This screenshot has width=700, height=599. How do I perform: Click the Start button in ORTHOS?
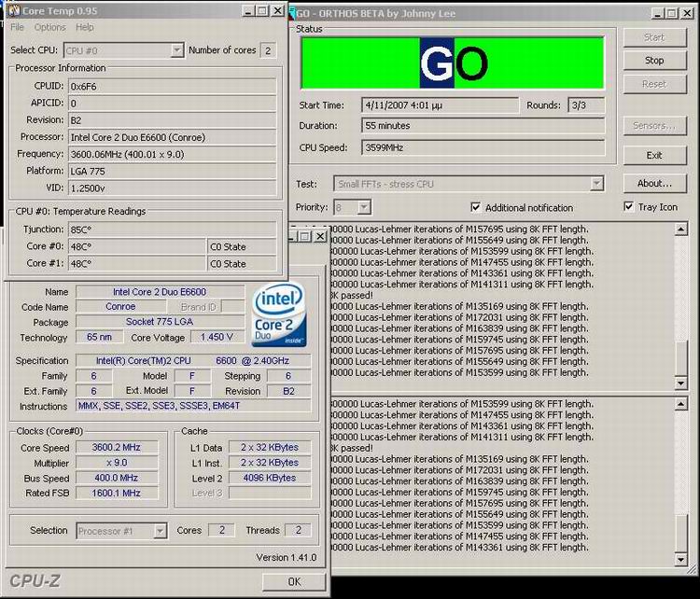tap(654, 37)
